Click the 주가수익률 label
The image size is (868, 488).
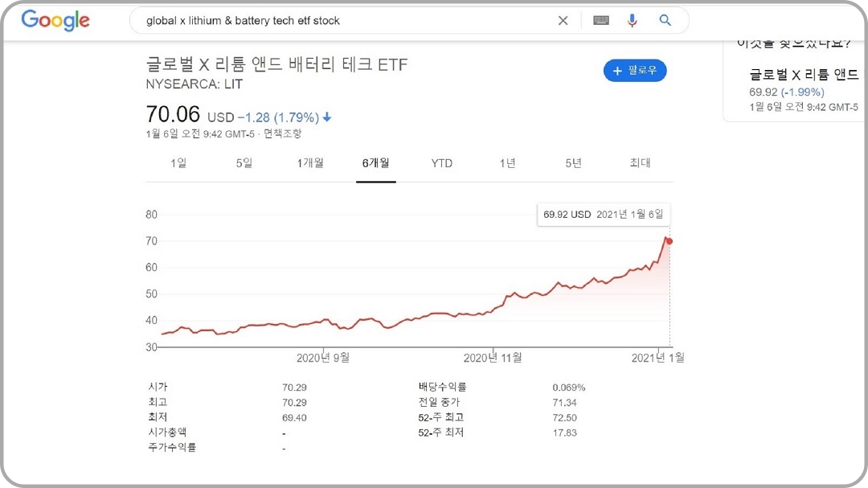tap(172, 447)
